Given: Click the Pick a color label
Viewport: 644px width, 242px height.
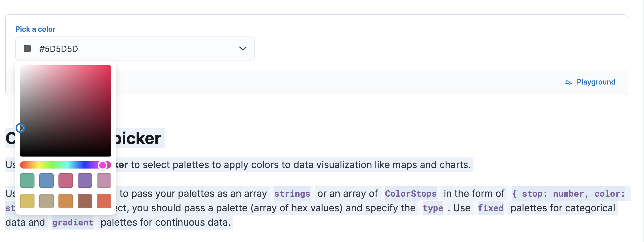Looking at the screenshot, I should [x=35, y=29].
